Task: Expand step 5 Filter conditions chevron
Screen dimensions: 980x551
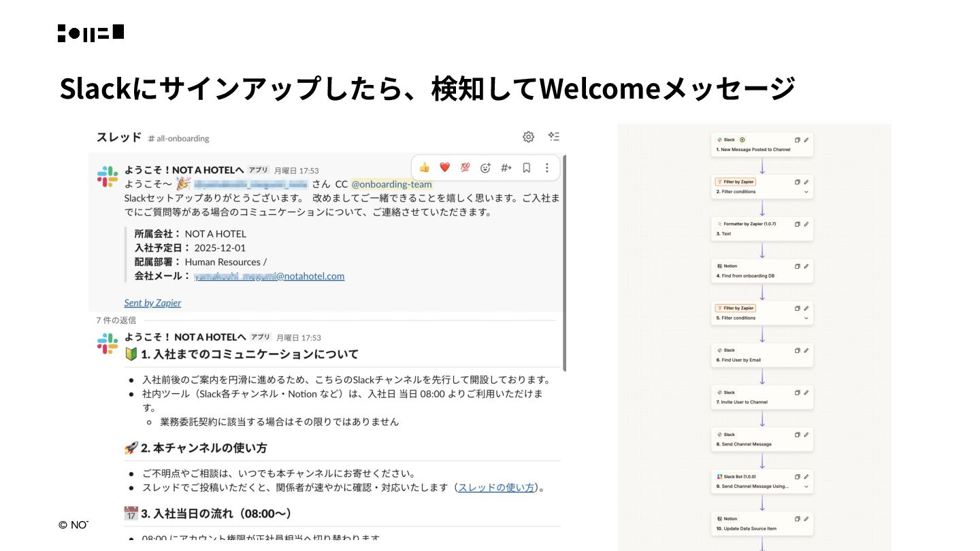Action: (806, 318)
